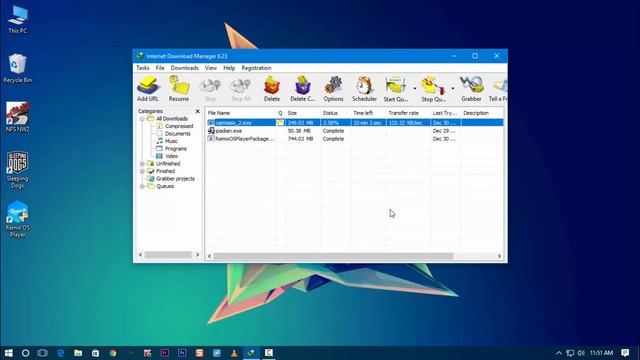Click the Delete Completed toolbar icon

302,89
